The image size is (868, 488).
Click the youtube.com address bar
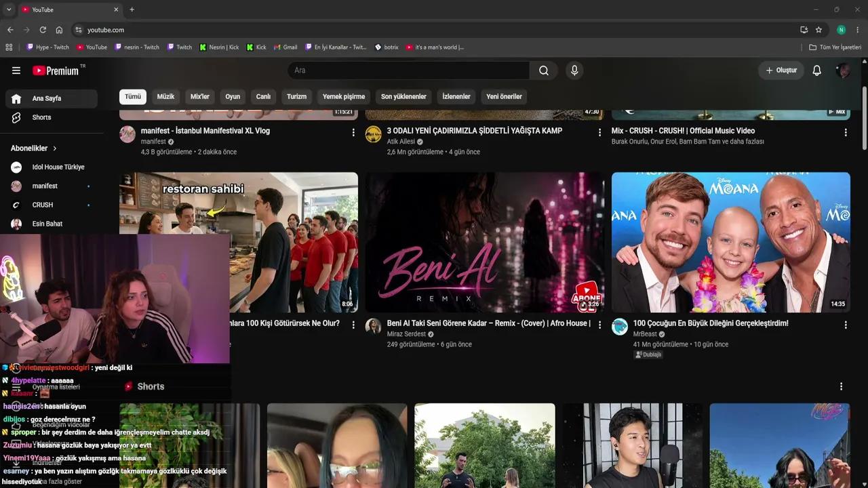coord(434,30)
